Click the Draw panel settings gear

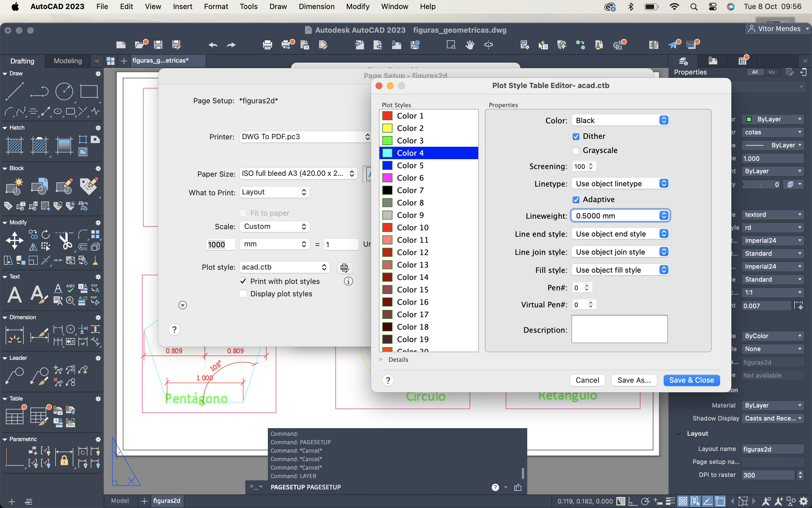[98, 74]
